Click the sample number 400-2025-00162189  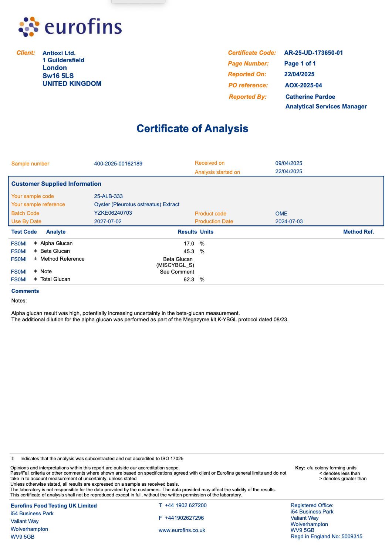coord(118,164)
